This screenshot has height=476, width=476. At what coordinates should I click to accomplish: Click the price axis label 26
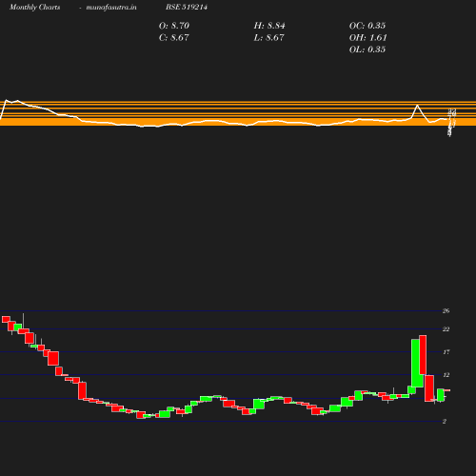point(446,311)
